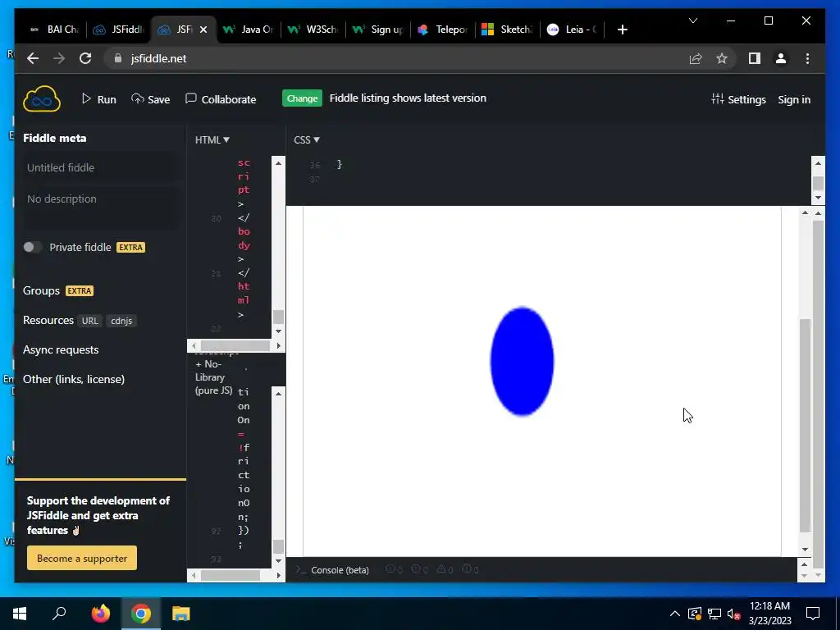The width and height of the screenshot is (840, 630).
Task: Close the active JSFiddle tab
Action: pyautogui.click(x=203, y=30)
